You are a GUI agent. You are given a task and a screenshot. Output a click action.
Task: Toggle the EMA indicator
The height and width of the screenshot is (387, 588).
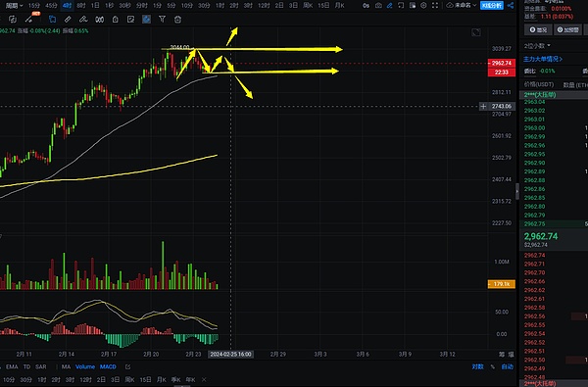tap(12, 366)
